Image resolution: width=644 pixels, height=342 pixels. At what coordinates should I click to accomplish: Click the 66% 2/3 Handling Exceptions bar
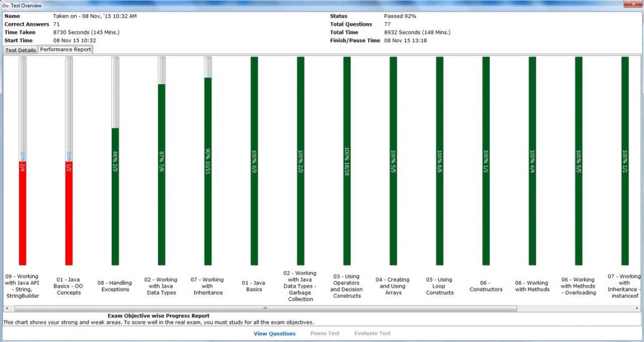pos(115,196)
